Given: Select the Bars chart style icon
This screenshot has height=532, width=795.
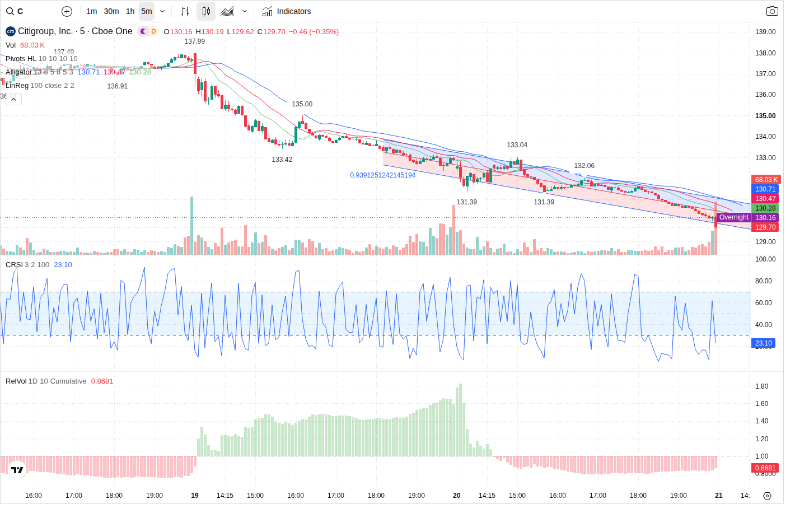Looking at the screenshot, I should [185, 11].
